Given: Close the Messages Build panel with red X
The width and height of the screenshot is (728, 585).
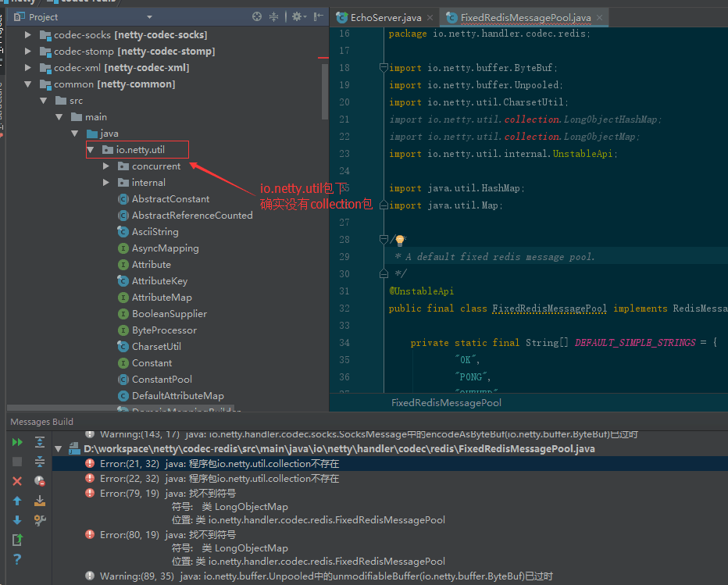Looking at the screenshot, I should click(17, 481).
